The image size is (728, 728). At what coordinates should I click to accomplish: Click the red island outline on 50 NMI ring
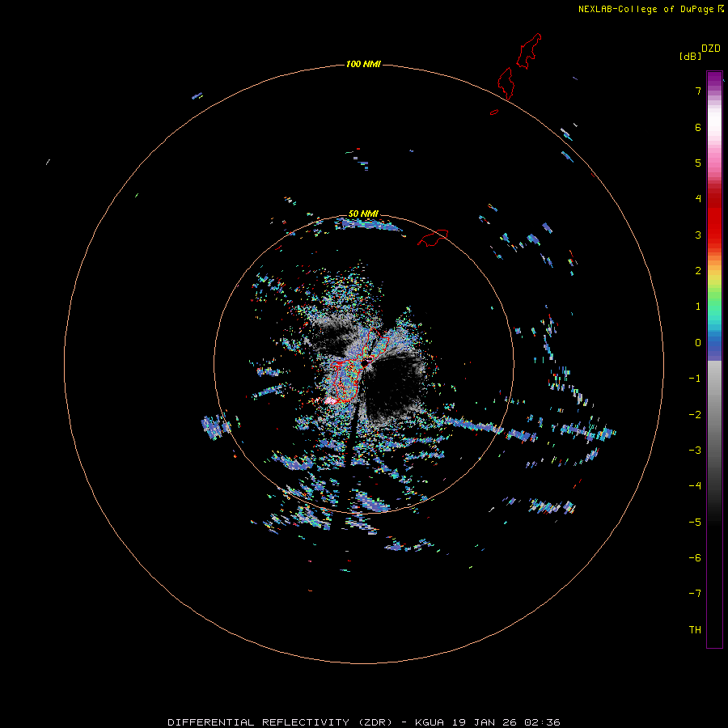[433, 237]
